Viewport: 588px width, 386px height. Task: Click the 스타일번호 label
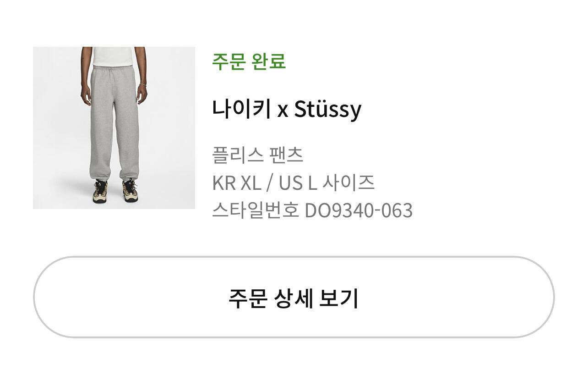tap(255, 210)
